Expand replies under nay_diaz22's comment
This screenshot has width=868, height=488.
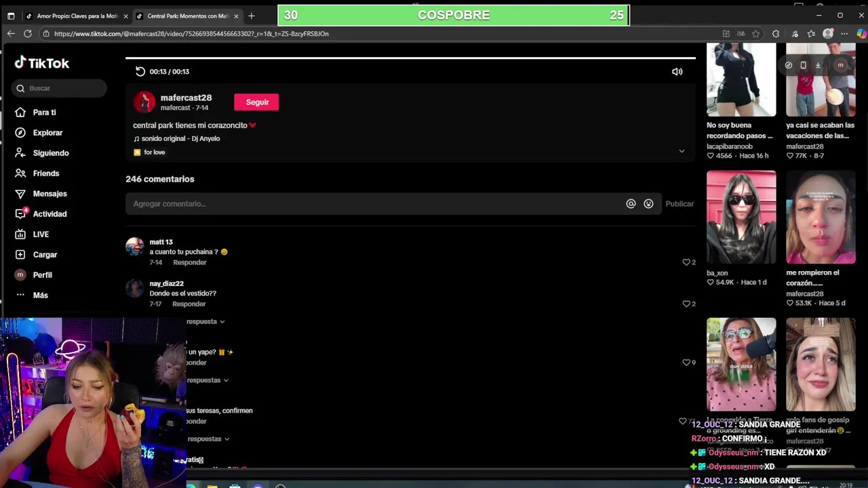tap(205, 321)
